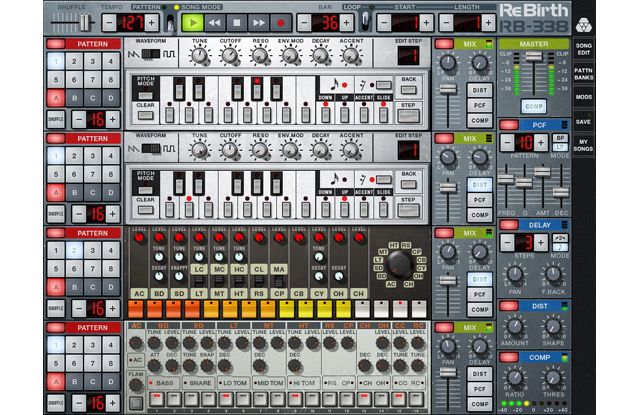The height and width of the screenshot is (415, 640).
Task: Click the first synth's Reso knob
Action: click(x=260, y=55)
